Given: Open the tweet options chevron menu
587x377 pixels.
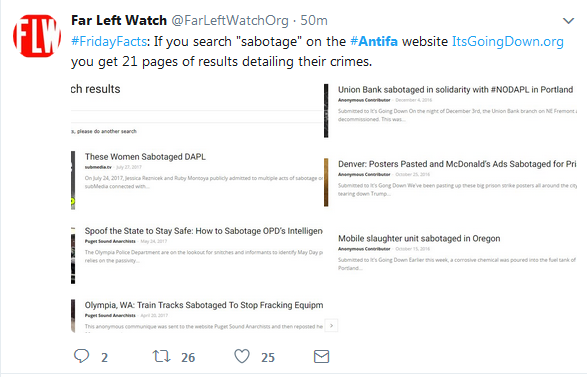Looking at the screenshot, I should [x=568, y=21].
